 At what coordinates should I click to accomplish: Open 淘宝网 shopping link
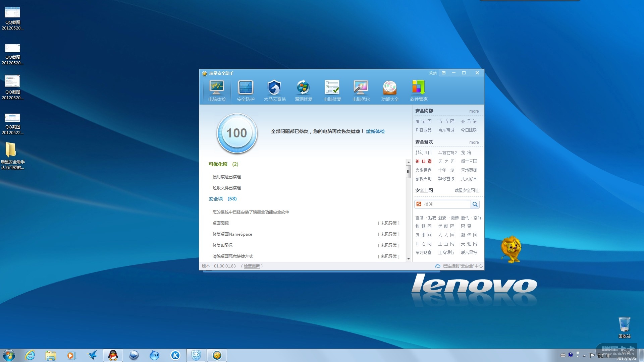[423, 121]
